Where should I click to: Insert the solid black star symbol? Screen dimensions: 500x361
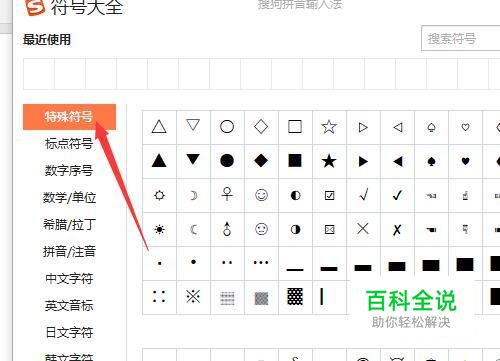coord(329,161)
